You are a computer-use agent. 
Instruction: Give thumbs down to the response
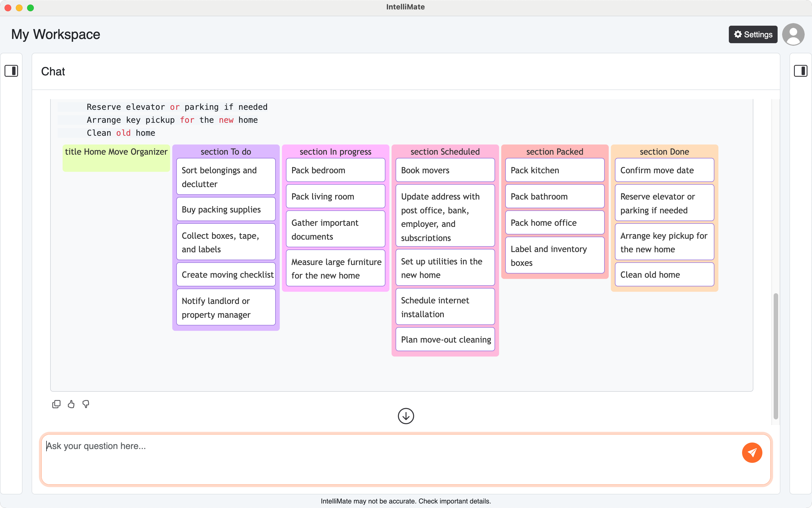(x=86, y=404)
